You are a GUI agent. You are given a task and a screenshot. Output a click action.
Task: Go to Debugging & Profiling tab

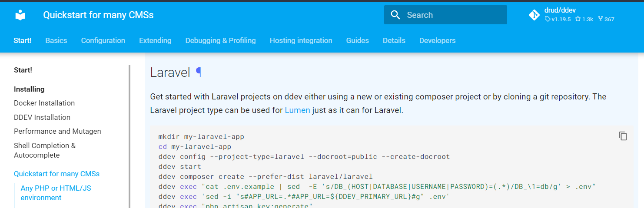click(220, 40)
